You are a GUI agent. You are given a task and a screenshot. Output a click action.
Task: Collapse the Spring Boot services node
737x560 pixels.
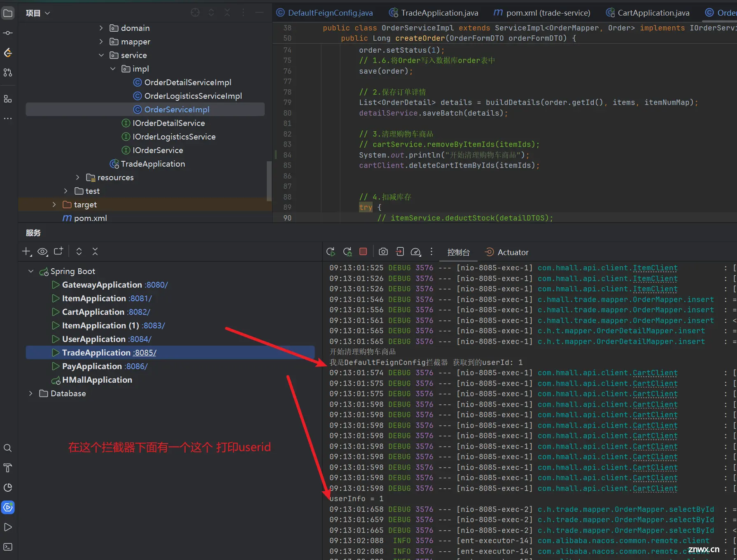pyautogui.click(x=31, y=271)
